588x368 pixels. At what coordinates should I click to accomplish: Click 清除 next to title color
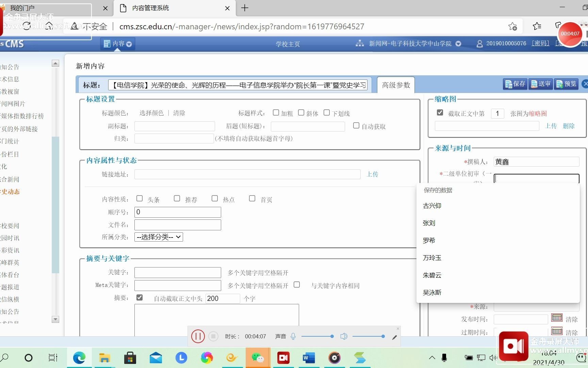pyautogui.click(x=179, y=113)
